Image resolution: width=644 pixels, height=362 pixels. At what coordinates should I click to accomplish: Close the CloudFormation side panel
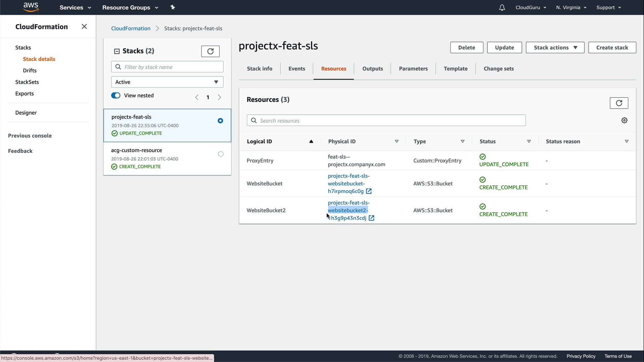tap(84, 26)
